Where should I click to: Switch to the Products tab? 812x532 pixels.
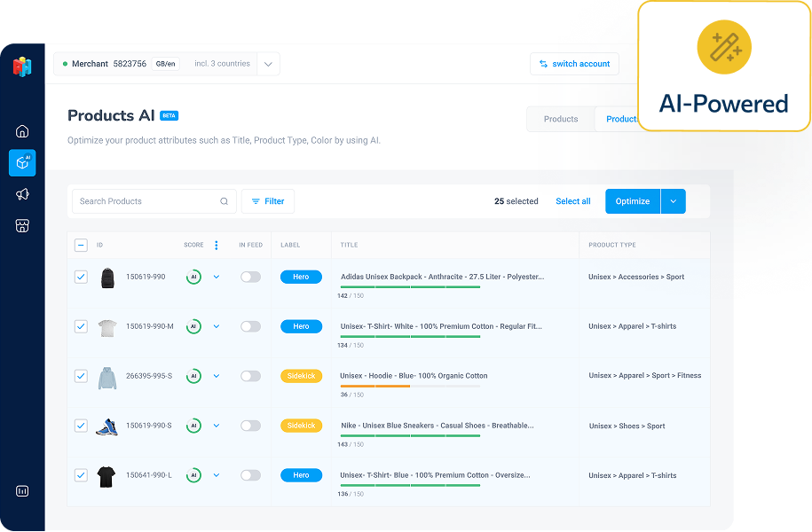[x=561, y=119]
